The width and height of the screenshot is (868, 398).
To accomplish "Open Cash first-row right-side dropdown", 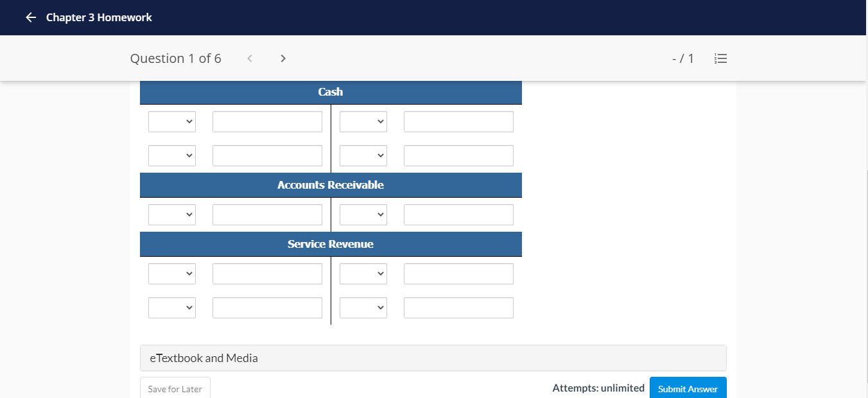I will coord(363,122).
